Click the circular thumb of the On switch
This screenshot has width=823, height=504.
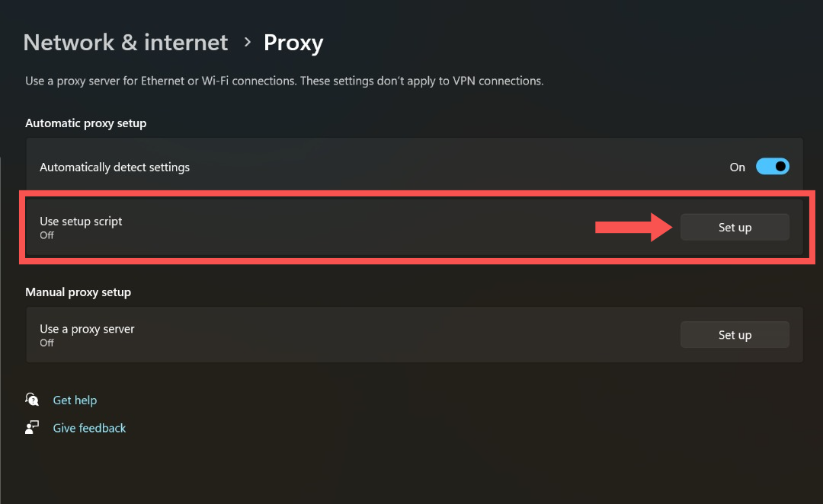pyautogui.click(x=779, y=166)
